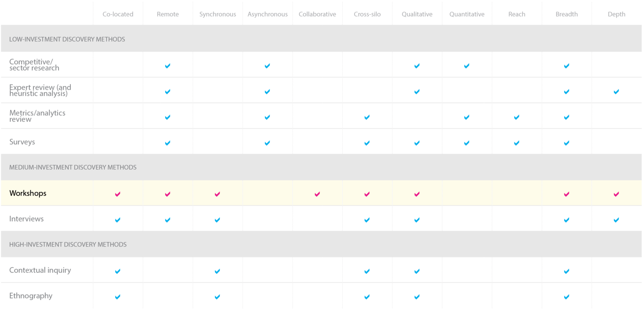This screenshot has height=313, width=644.
Task: Click the Qualitative checkmark in Surveys row
Action: tap(417, 143)
